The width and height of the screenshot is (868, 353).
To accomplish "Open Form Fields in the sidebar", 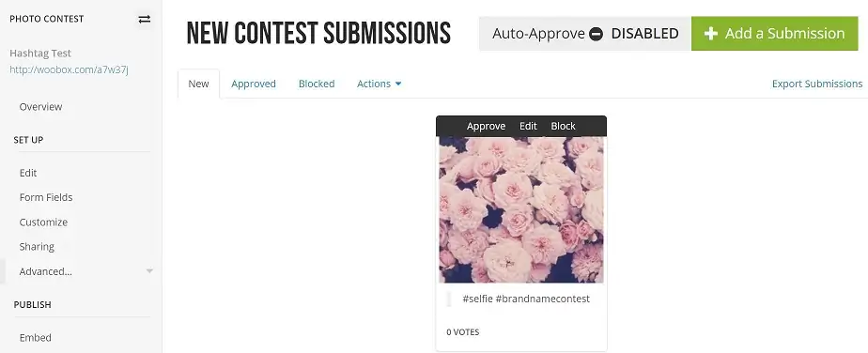I will coord(46,197).
